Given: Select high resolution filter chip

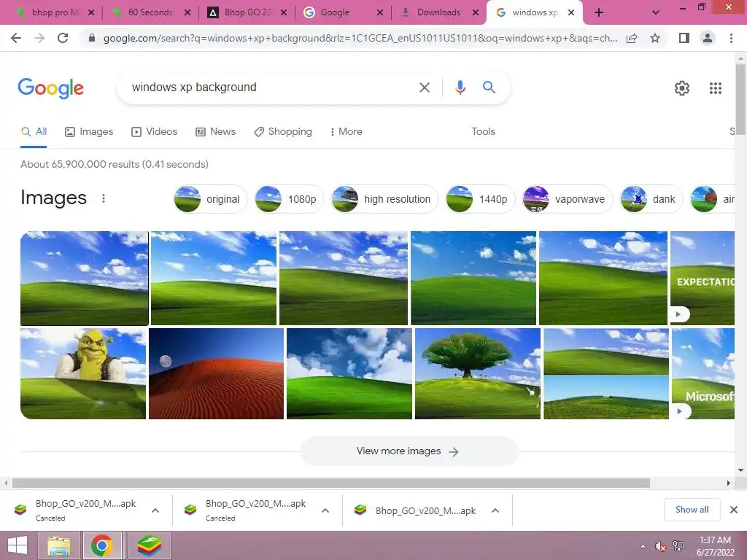Looking at the screenshot, I should coord(384,199).
